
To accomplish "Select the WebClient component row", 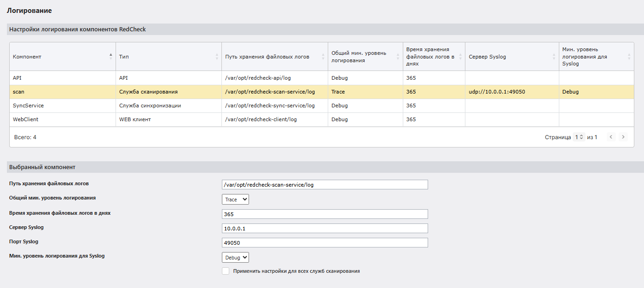I will (x=322, y=119).
